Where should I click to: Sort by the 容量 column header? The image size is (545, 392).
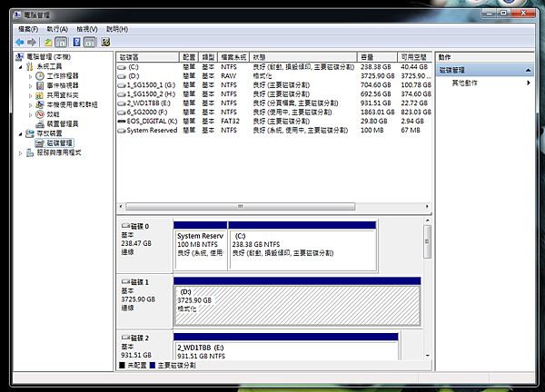click(377, 57)
